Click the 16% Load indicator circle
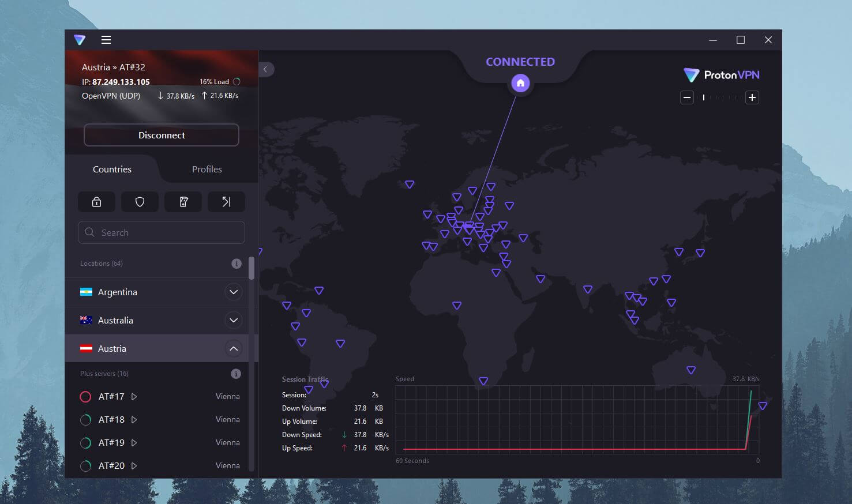Viewport: 852px width, 504px height. [x=237, y=82]
